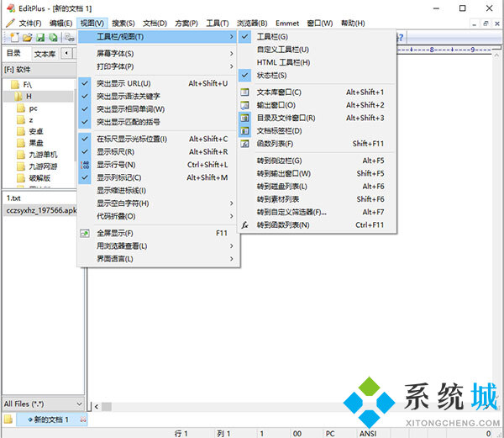Open the 搜索(S) menu
The image size is (504, 438).
pyautogui.click(x=123, y=24)
